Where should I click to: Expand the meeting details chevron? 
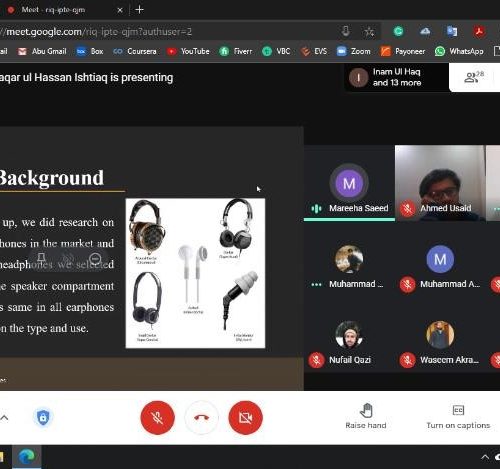pos(4,417)
